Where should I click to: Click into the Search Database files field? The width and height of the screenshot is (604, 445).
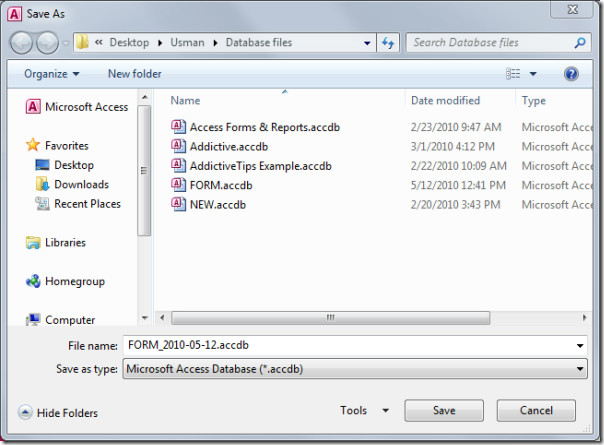491,42
